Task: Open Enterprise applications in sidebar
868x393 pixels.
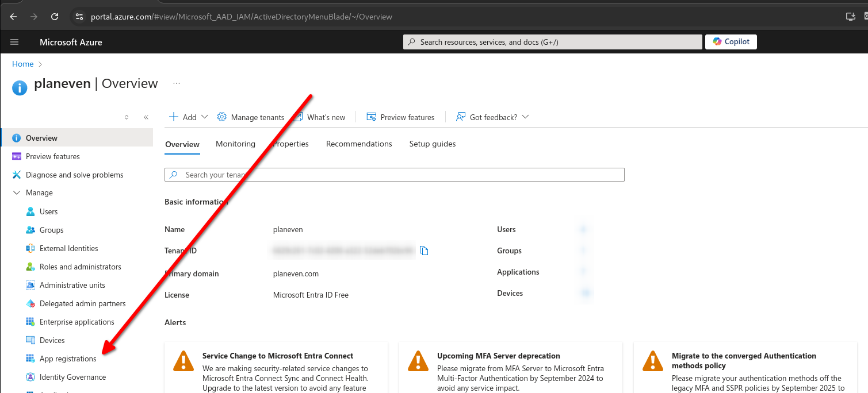Action: (x=77, y=322)
